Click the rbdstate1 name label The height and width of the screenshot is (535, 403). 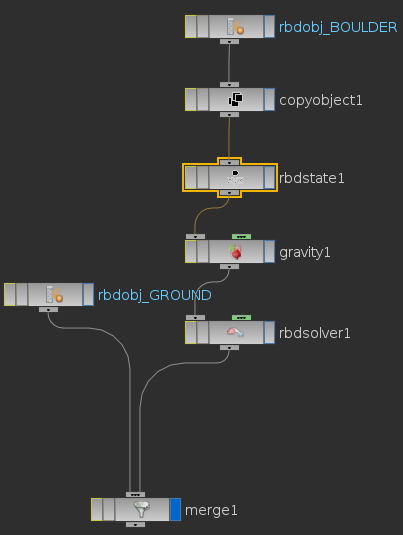[312, 178]
